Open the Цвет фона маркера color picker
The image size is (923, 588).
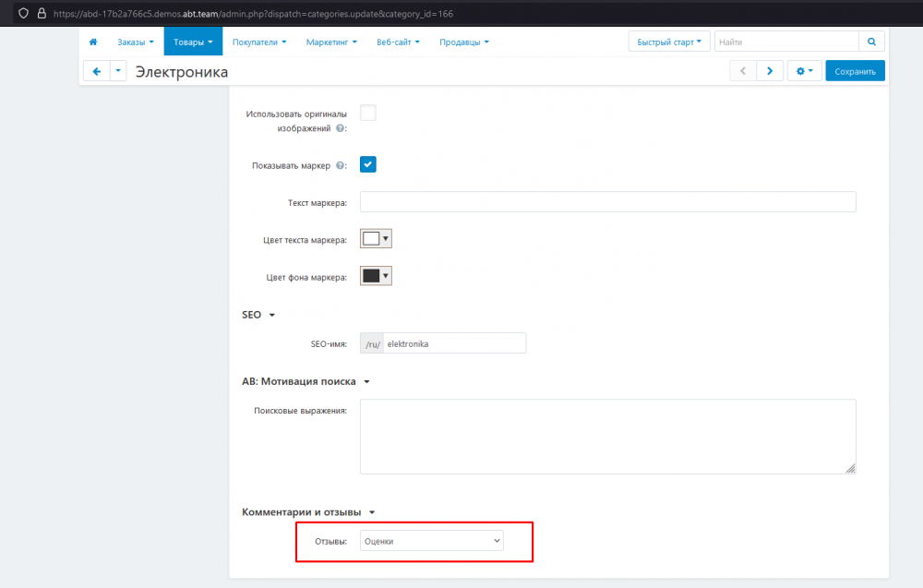coord(376,276)
